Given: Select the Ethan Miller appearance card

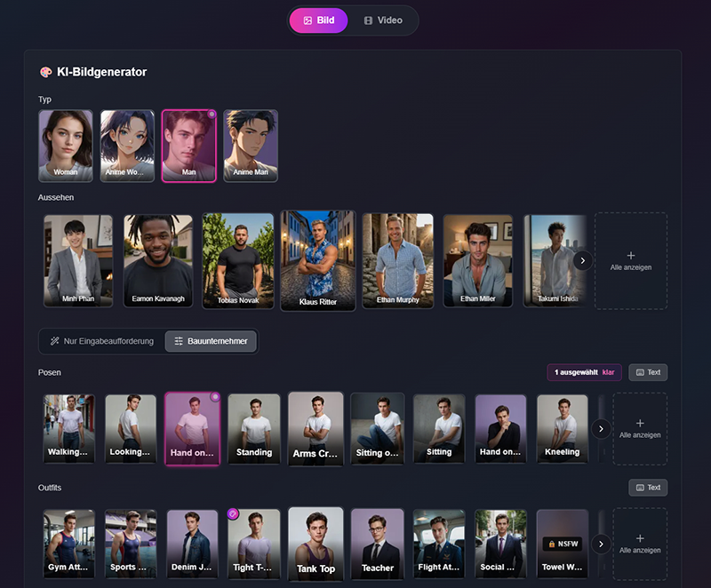Looking at the screenshot, I should [x=478, y=261].
